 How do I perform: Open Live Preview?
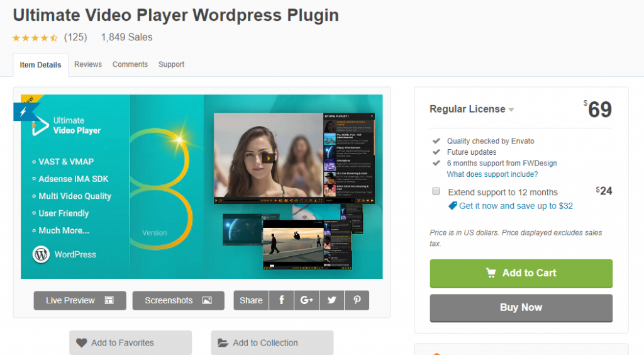click(x=80, y=300)
